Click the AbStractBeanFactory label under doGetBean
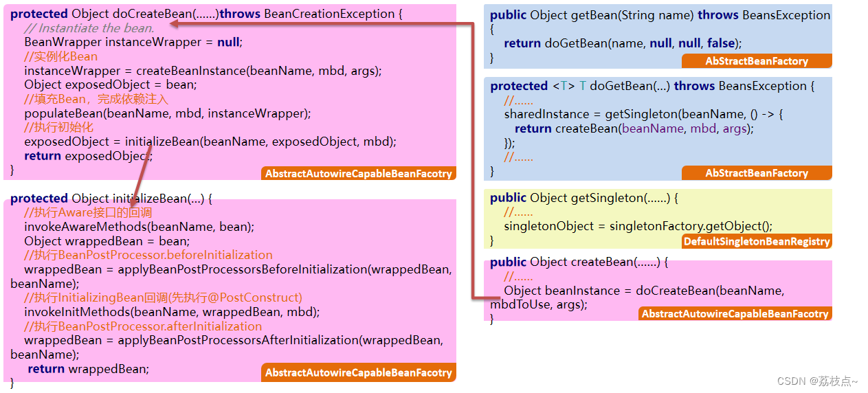The width and height of the screenshot is (868, 393). (757, 173)
